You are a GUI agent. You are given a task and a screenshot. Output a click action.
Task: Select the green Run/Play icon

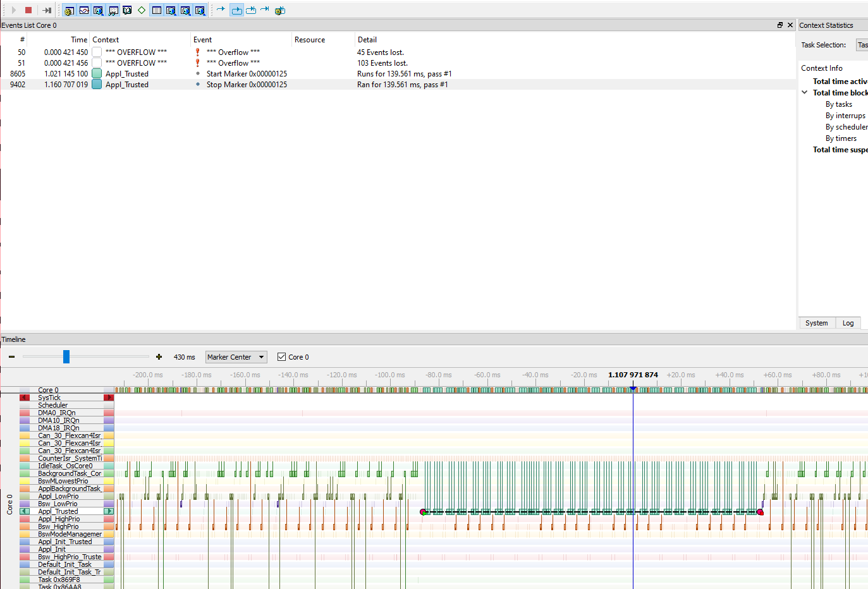(14, 10)
